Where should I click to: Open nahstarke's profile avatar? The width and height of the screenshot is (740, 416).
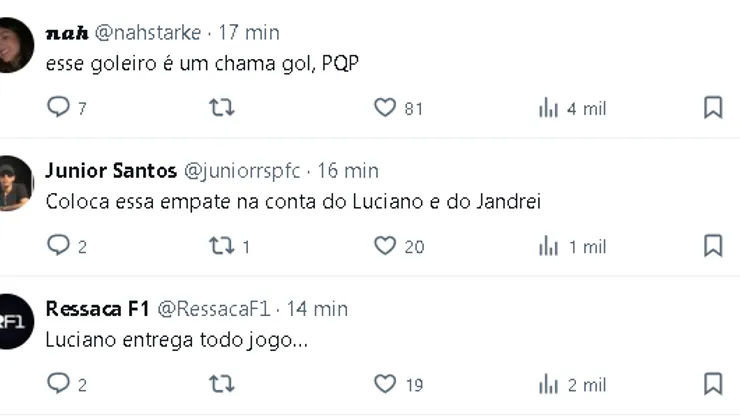tap(14, 46)
